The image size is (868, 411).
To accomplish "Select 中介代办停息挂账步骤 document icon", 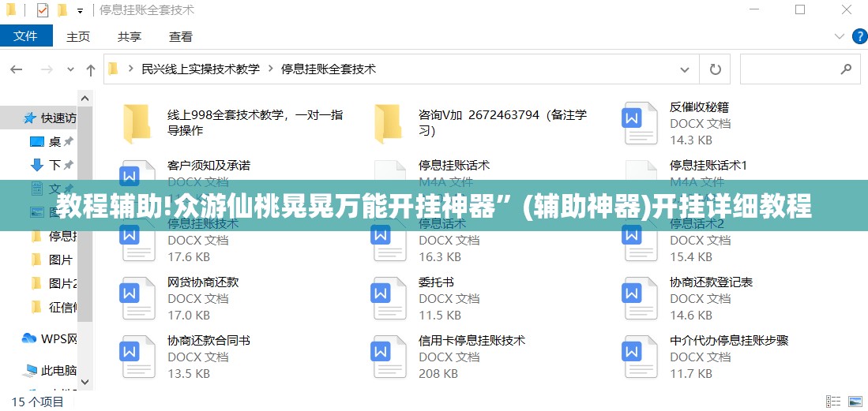I will tap(641, 357).
